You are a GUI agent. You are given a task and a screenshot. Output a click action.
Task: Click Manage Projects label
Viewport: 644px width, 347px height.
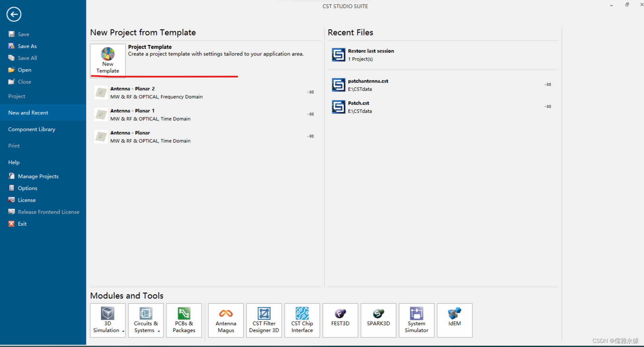(x=38, y=176)
